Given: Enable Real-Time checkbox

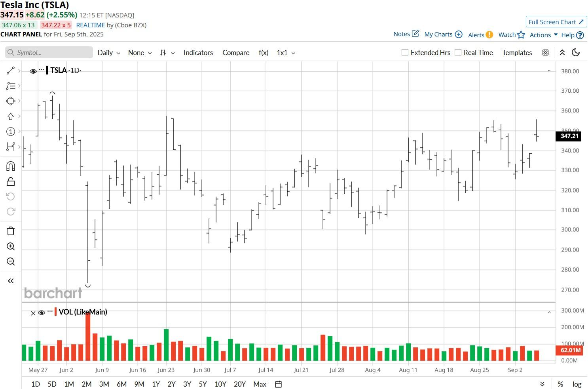Looking at the screenshot, I should tap(458, 52).
